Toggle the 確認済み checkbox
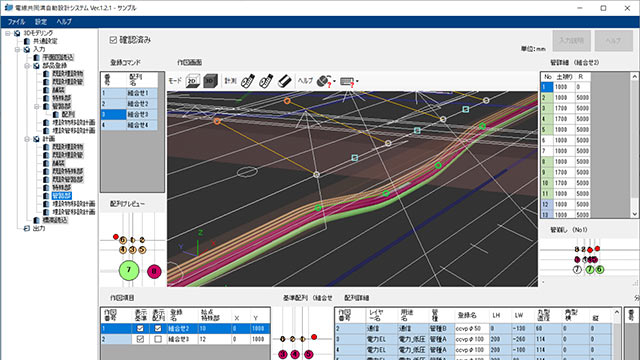Screen dimensions: 640x360 pos(113,40)
